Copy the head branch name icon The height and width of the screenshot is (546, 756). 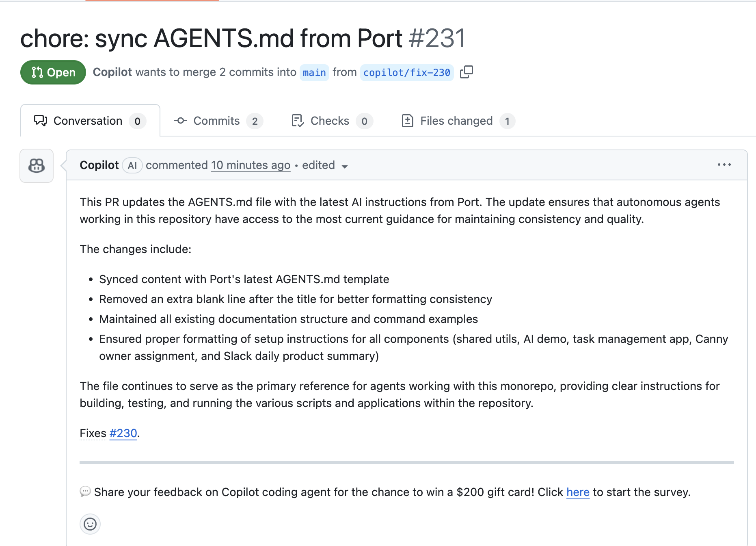coord(466,72)
